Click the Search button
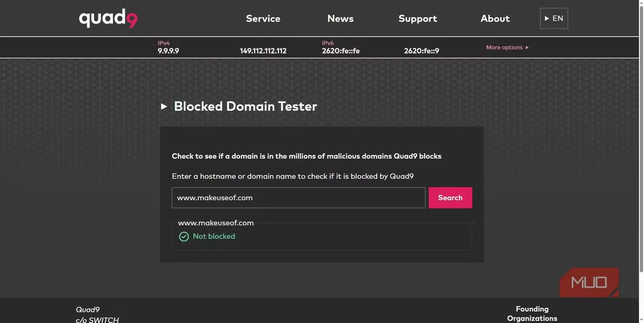 pyautogui.click(x=450, y=198)
